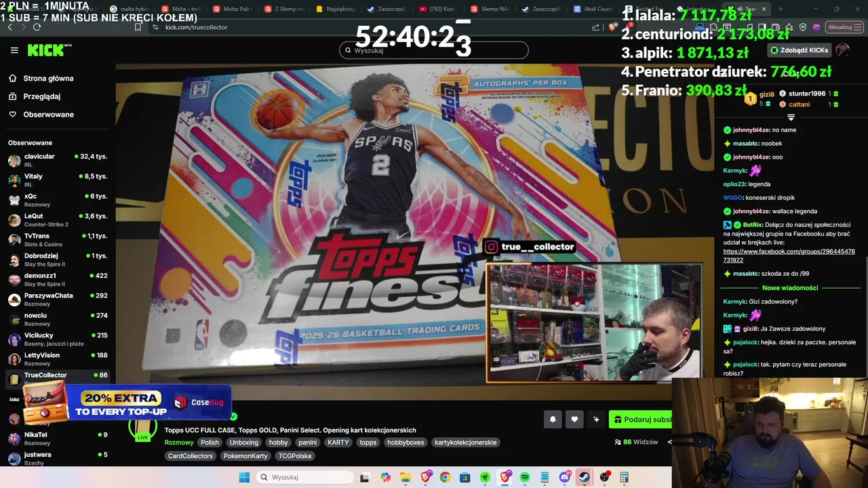This screenshot has height=488, width=868.
Task: Select the hobby tag
Action: (278, 443)
